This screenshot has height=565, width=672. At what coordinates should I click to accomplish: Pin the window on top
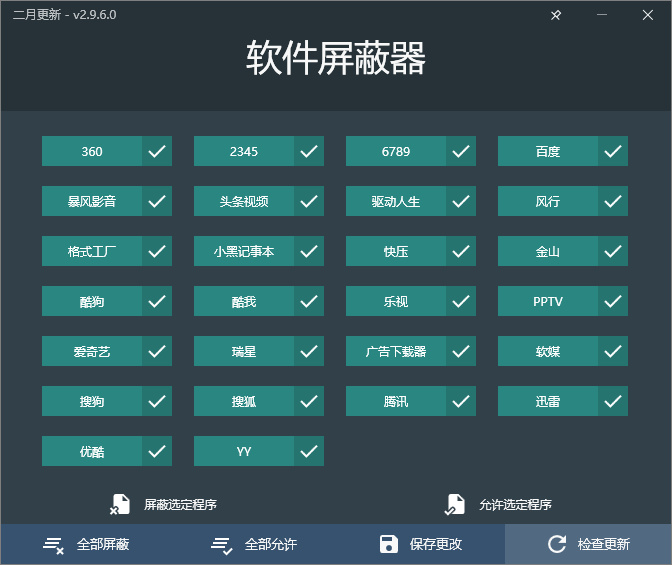click(555, 15)
